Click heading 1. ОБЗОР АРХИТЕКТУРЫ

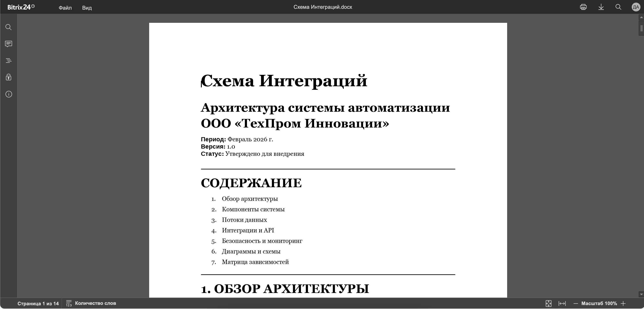coord(285,289)
